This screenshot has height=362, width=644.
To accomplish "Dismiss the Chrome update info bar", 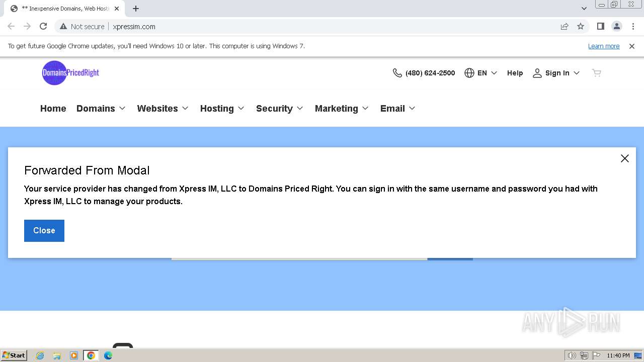I will click(x=632, y=46).
